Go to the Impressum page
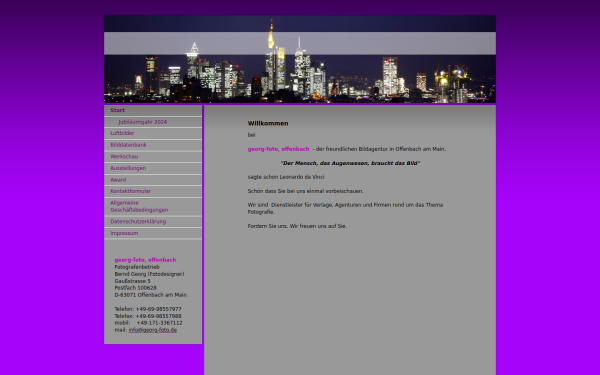The image size is (600, 375). [153, 233]
